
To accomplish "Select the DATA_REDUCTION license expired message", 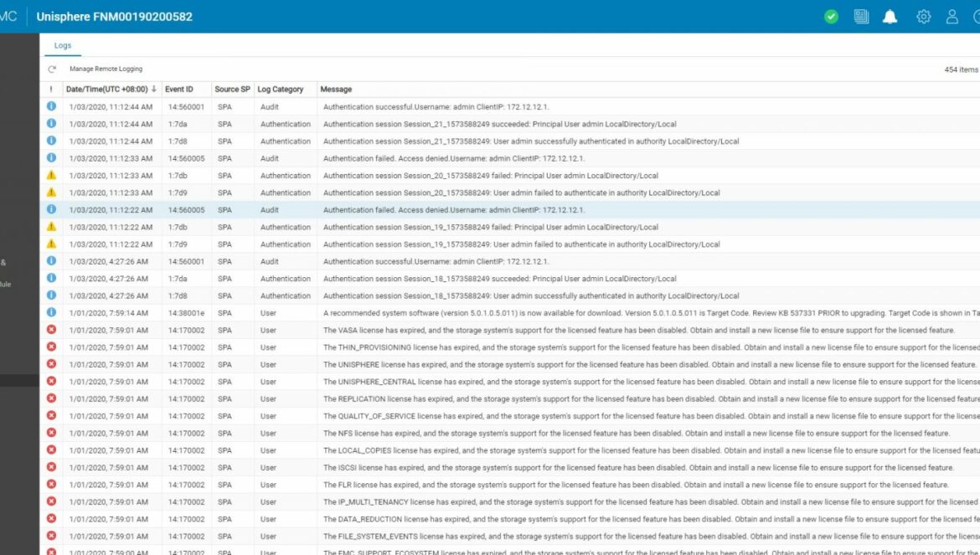I will [x=652, y=519].
